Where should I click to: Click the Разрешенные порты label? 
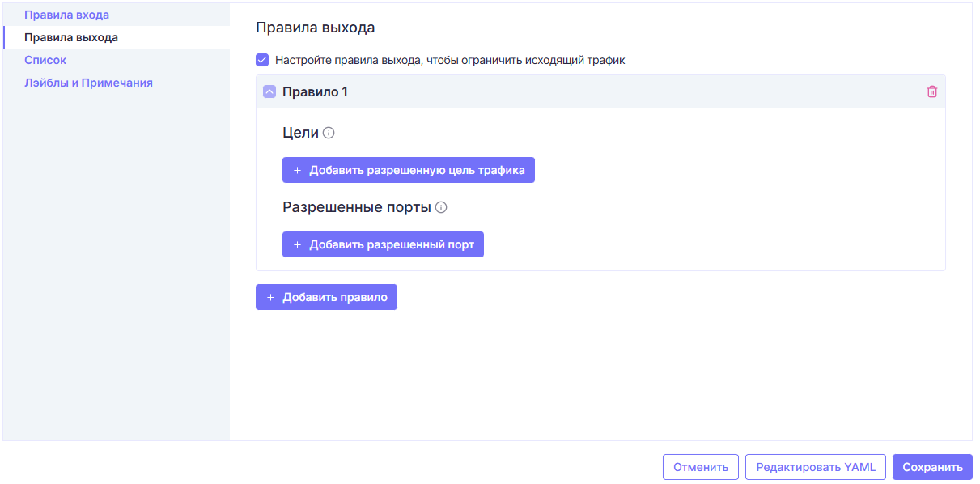pos(357,207)
